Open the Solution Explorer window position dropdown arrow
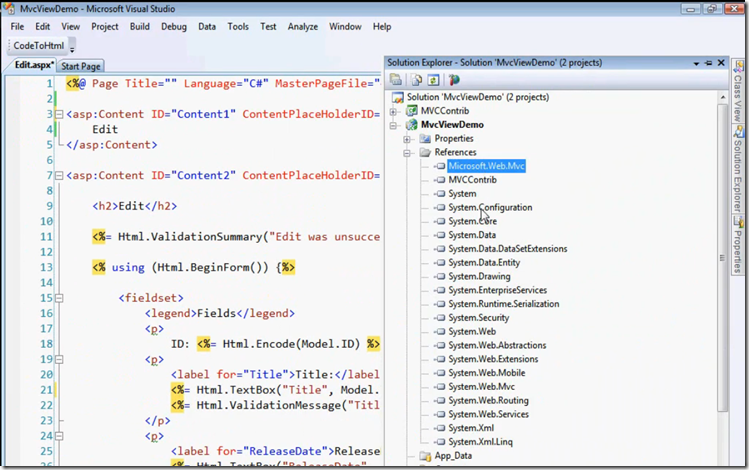Viewport: 749px width, 470px height. [x=696, y=64]
